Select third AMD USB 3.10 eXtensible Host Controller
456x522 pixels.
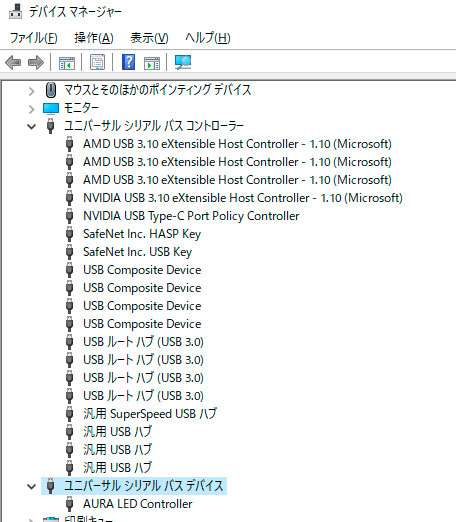(237, 180)
